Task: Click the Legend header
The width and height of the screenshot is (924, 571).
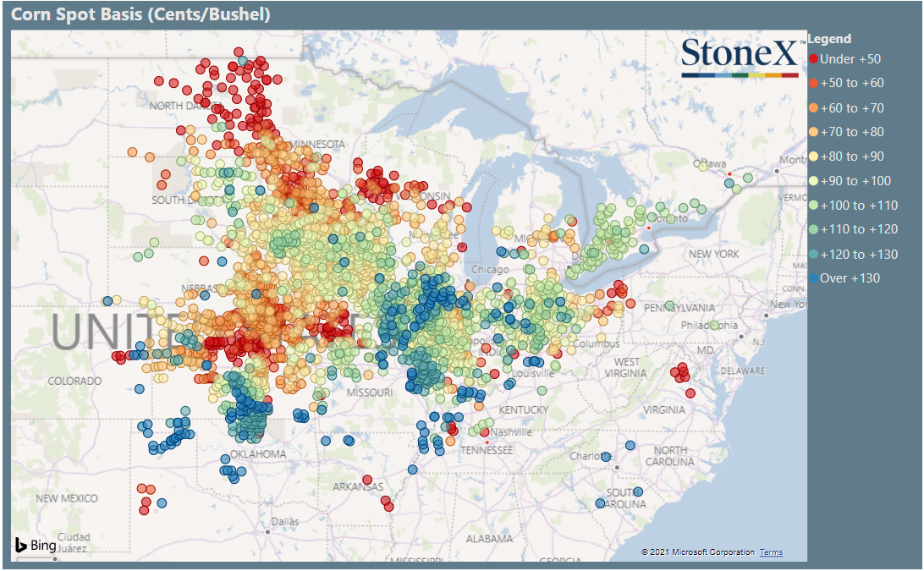Action: tap(829, 39)
